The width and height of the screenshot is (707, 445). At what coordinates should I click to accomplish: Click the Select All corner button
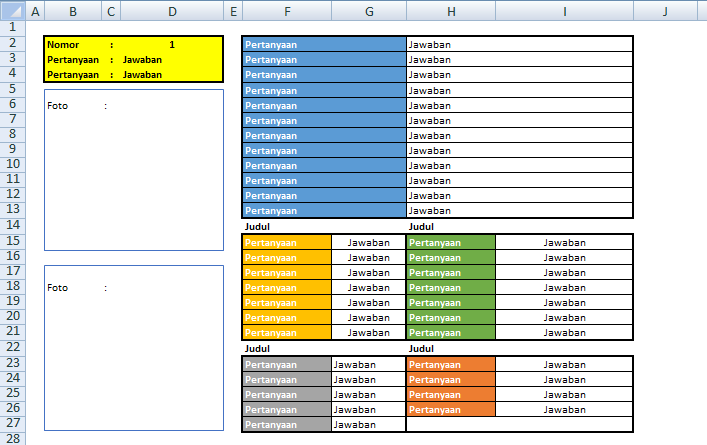pos(13,10)
